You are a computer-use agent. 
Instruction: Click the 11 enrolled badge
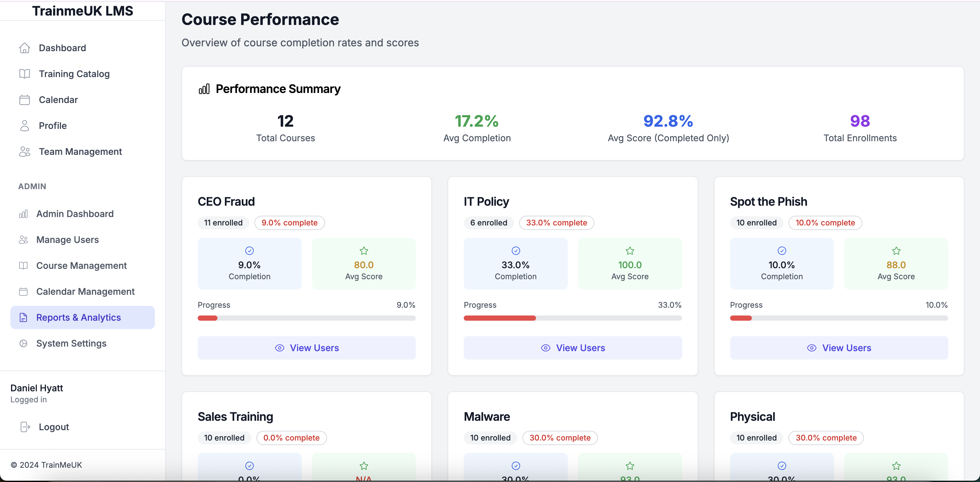[223, 223]
